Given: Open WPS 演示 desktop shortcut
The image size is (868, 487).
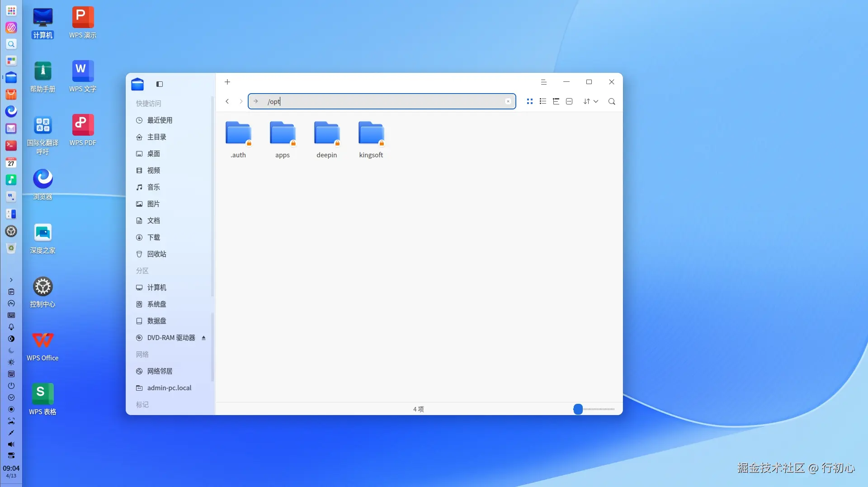Looking at the screenshot, I should (83, 23).
